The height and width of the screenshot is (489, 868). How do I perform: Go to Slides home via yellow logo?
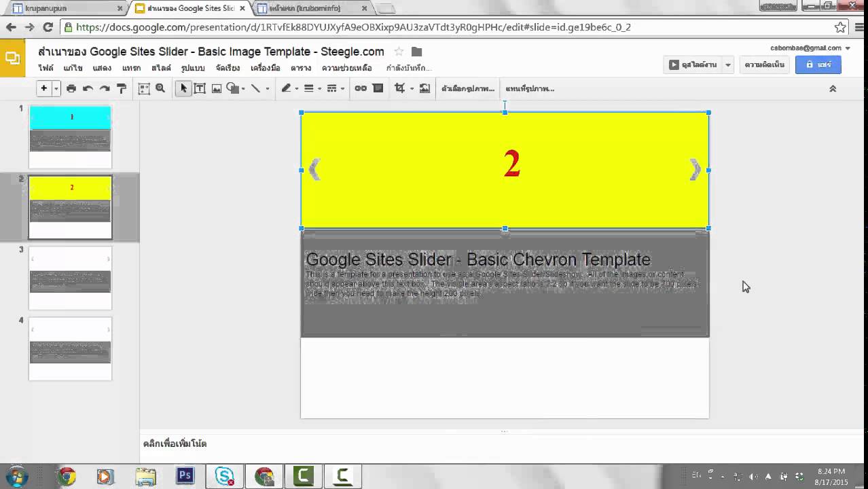(x=12, y=58)
